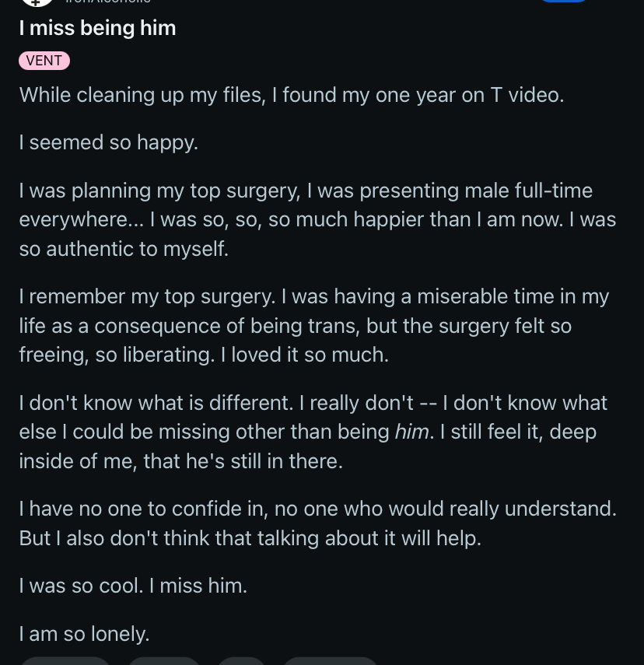Click the italicized word "him" in the post
The height and width of the screenshot is (665, 644).
point(411,432)
